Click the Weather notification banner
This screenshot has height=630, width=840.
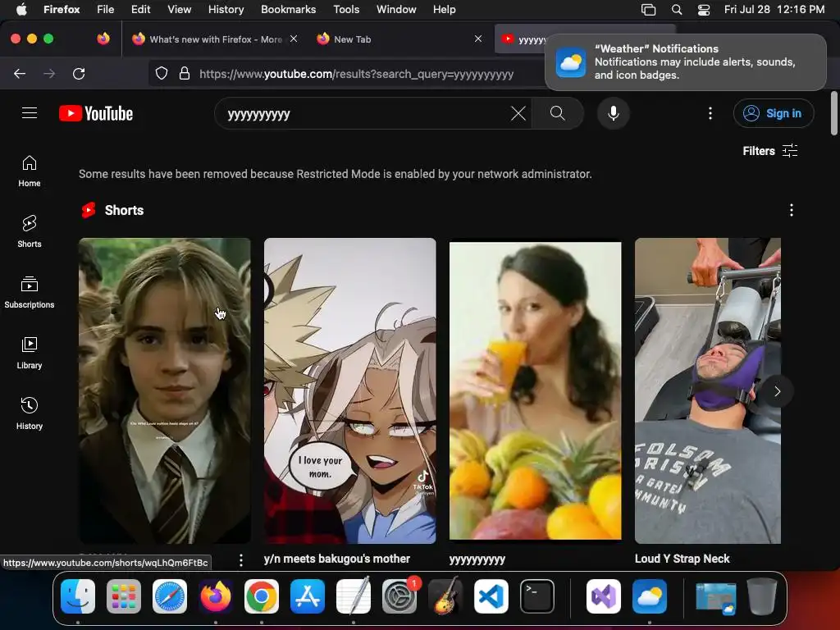(685, 62)
